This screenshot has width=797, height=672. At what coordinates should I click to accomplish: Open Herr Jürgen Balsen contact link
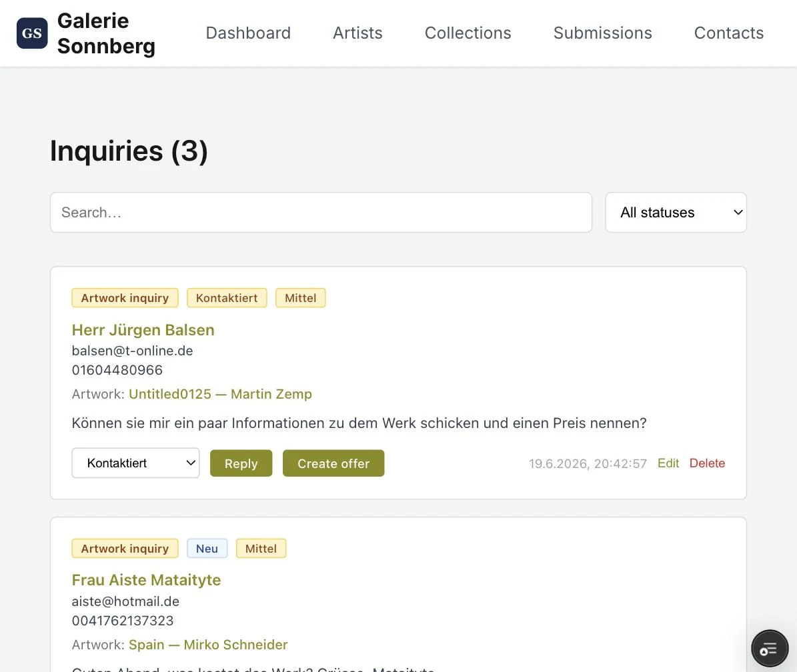tap(143, 329)
